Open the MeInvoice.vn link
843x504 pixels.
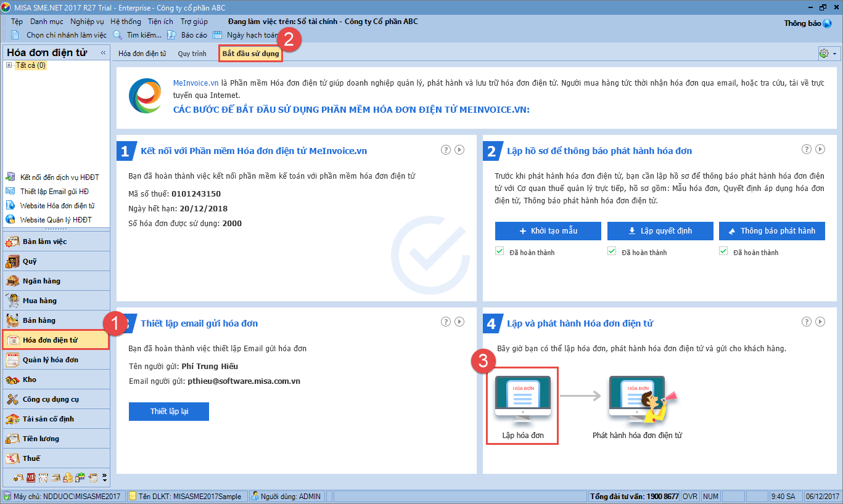point(196,83)
